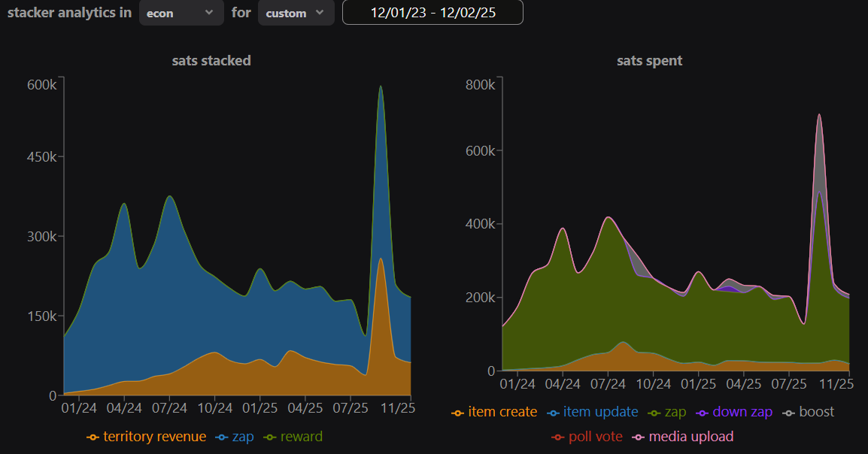This screenshot has height=454, width=868.
Task: Open the custom time range dropdown
Action: click(296, 13)
